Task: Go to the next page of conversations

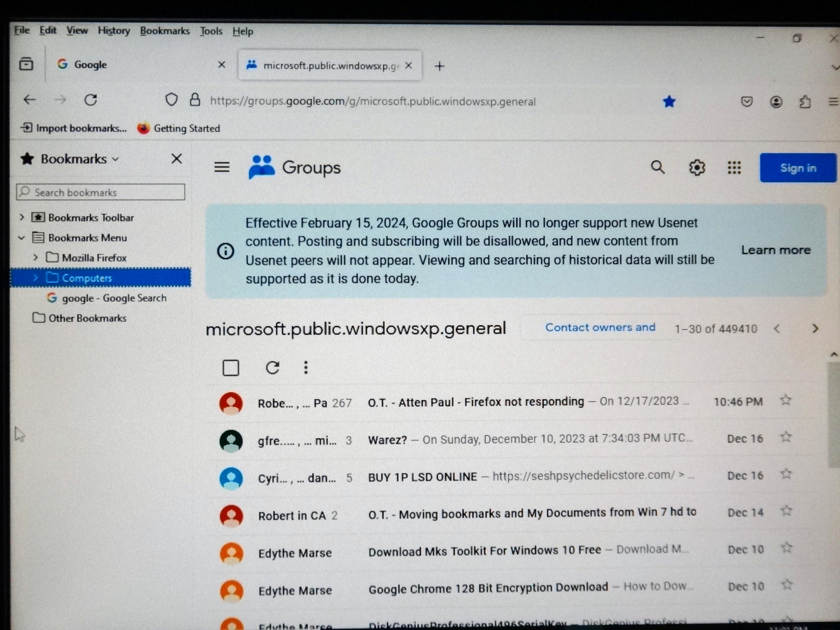Action: pos(815,329)
